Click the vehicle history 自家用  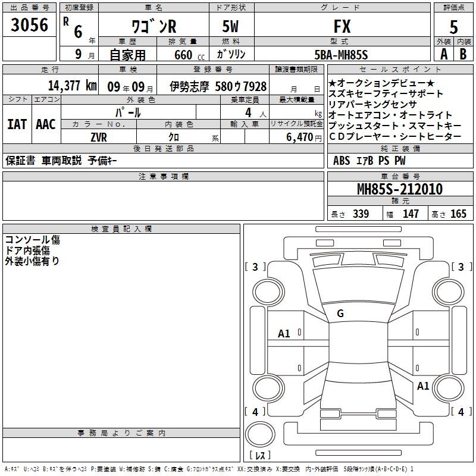[x=127, y=55]
